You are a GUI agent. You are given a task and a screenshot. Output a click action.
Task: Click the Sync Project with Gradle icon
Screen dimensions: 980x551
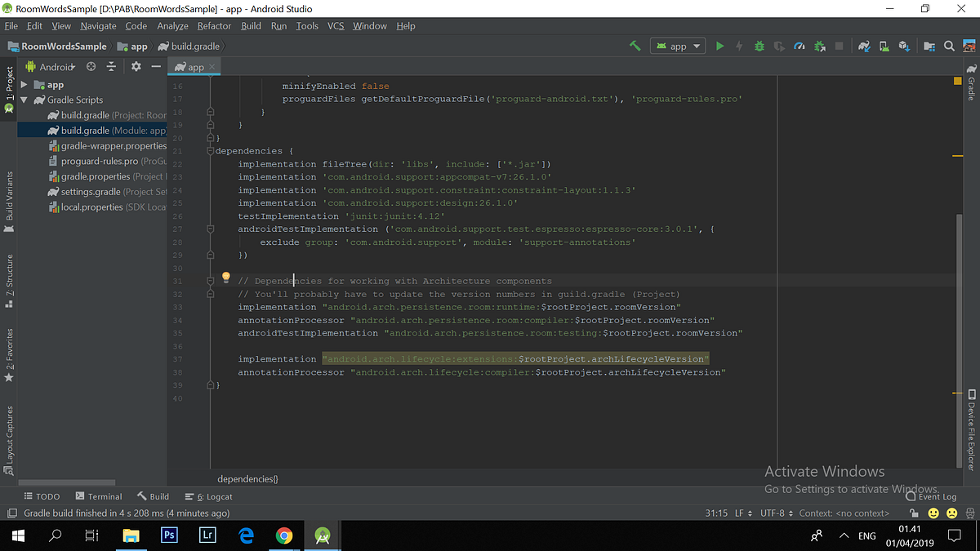coord(864,46)
